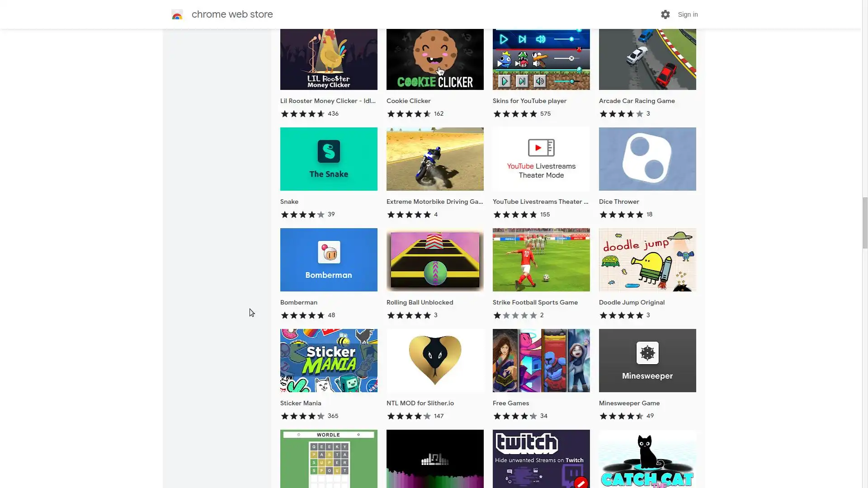Click the Chrome Web Store rainbow logo
Screen dimensions: 868x488
177,15
